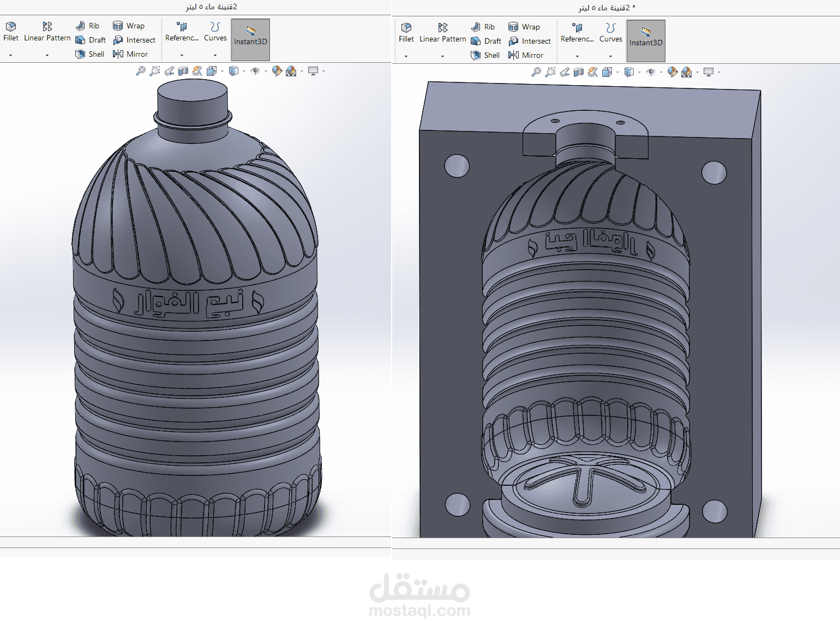
Task: Open Display Style dropdown arrow, left viewport
Action: point(244,71)
